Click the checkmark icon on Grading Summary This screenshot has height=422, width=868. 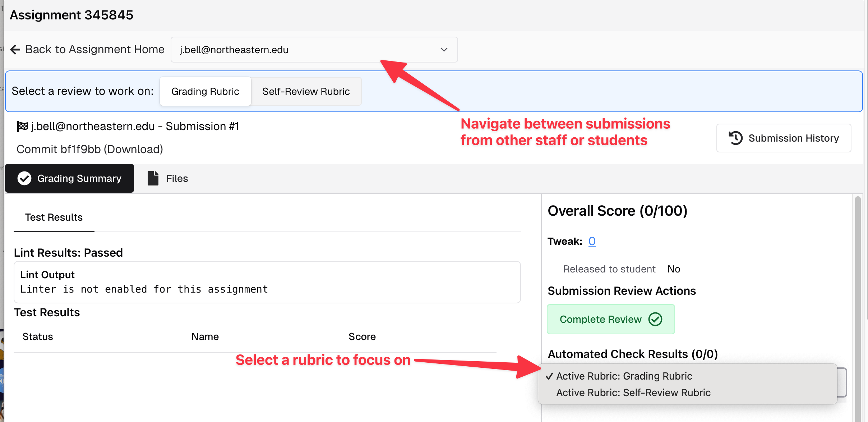coord(24,178)
